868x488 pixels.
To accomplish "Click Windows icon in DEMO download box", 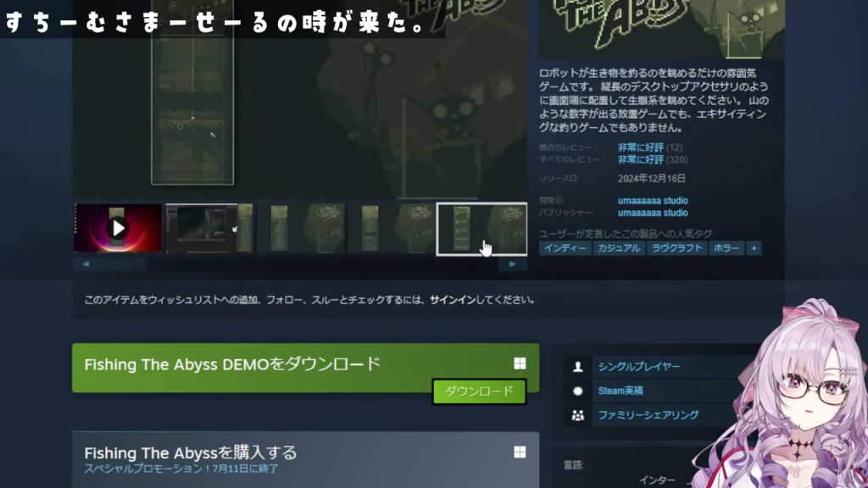I will [x=520, y=363].
